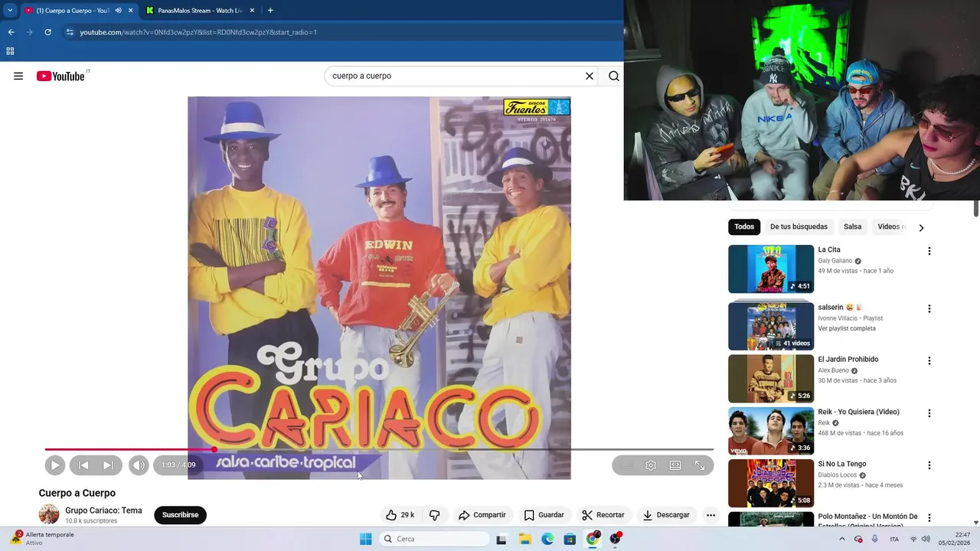980x551 pixels.
Task: Subscribe with the Suscribirse button
Action: pos(180,515)
